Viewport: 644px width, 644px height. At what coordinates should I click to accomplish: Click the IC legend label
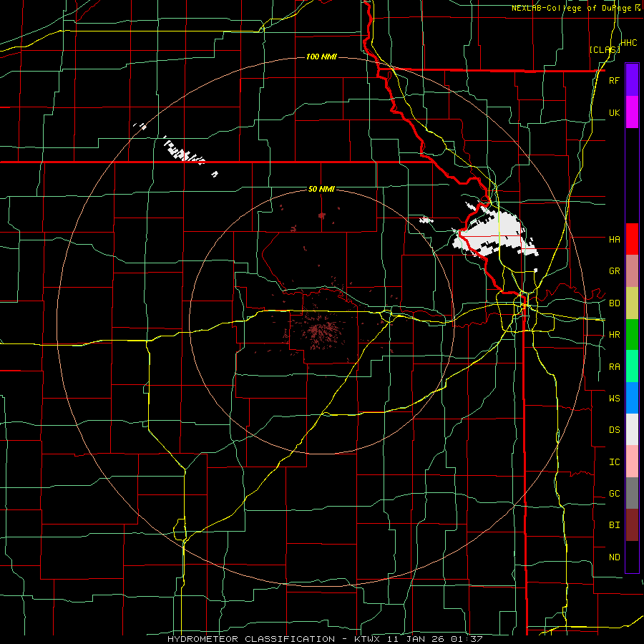point(614,462)
